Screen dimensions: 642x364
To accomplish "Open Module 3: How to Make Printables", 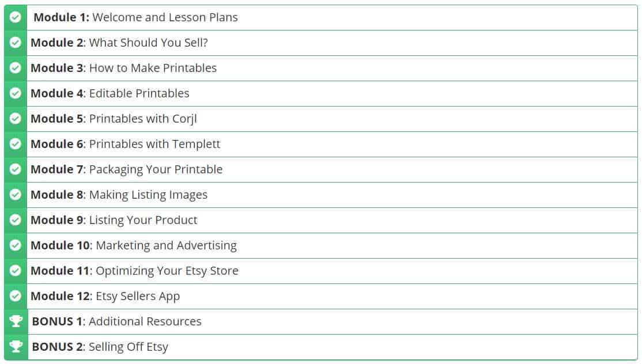I will coord(332,69).
